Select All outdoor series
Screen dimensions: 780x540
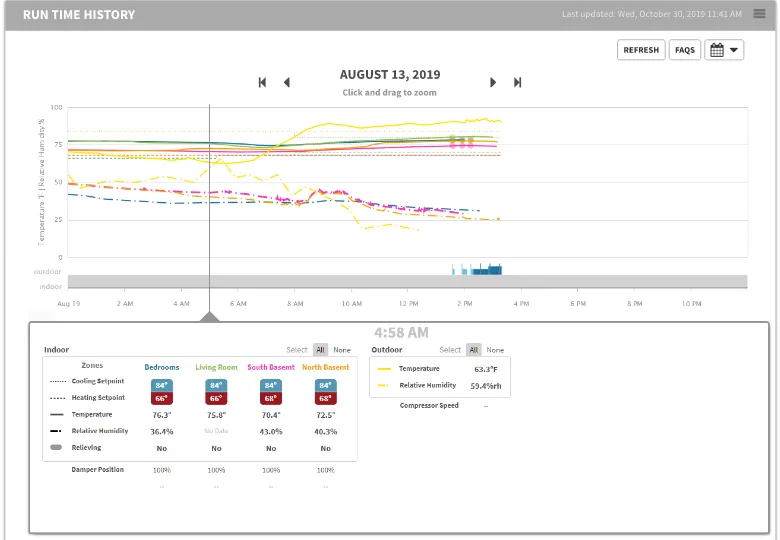coord(474,350)
